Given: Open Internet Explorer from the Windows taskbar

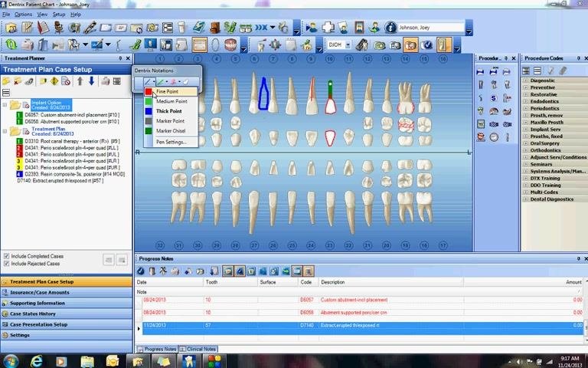Looking at the screenshot, I should (x=37, y=361).
